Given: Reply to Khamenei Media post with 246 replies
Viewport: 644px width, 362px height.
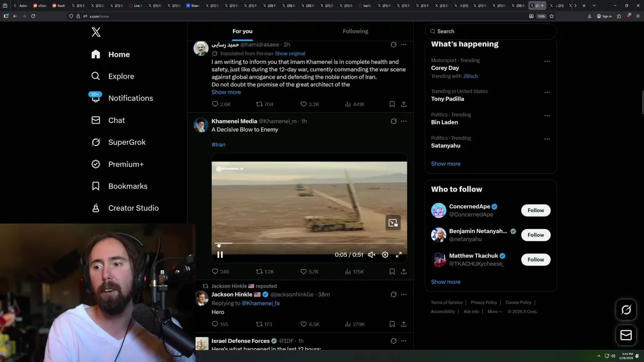Looking at the screenshot, I should point(220,271).
